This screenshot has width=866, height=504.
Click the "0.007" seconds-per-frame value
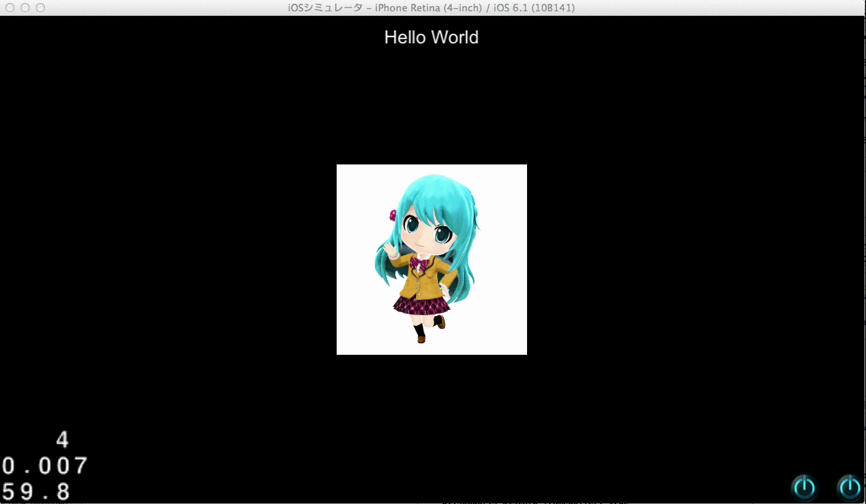click(x=45, y=466)
